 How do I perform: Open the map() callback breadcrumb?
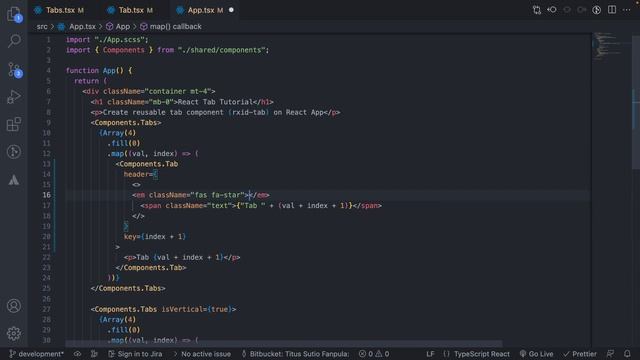[171, 27]
